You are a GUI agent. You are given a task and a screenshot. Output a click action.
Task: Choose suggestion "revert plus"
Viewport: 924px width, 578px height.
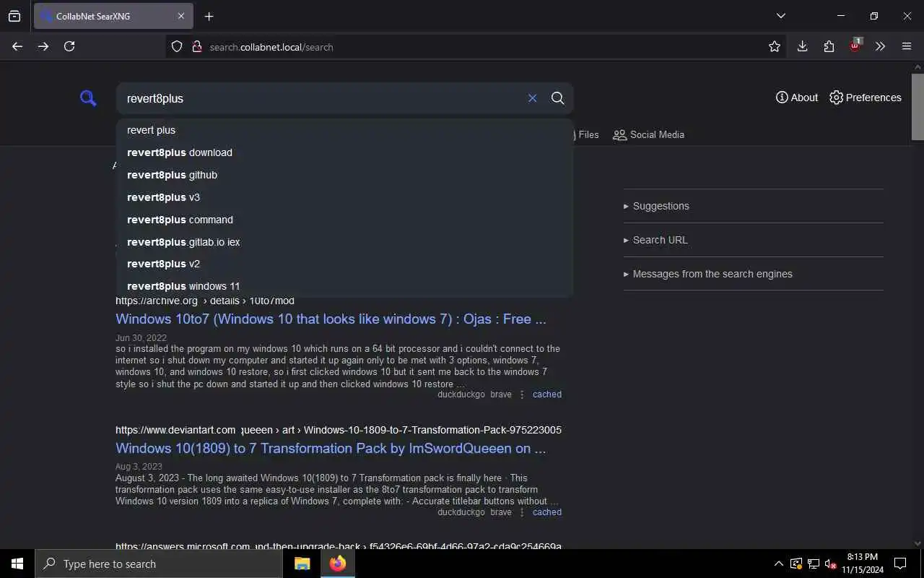(x=344, y=130)
